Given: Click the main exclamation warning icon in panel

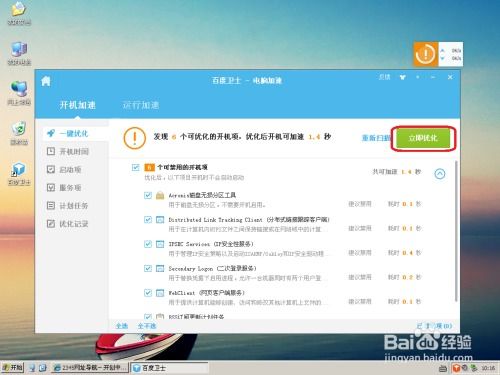Looking at the screenshot, I should click(134, 138).
